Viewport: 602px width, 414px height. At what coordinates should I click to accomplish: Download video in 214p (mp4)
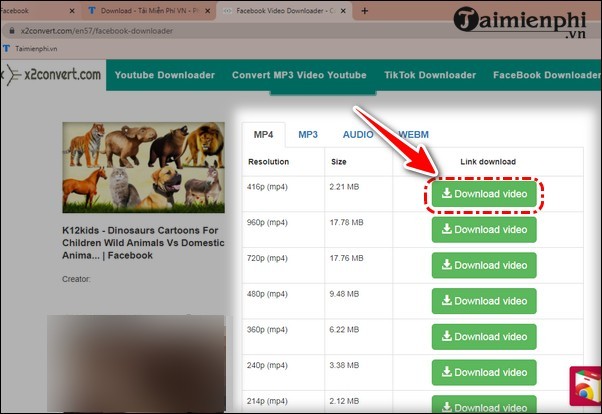[x=484, y=404]
